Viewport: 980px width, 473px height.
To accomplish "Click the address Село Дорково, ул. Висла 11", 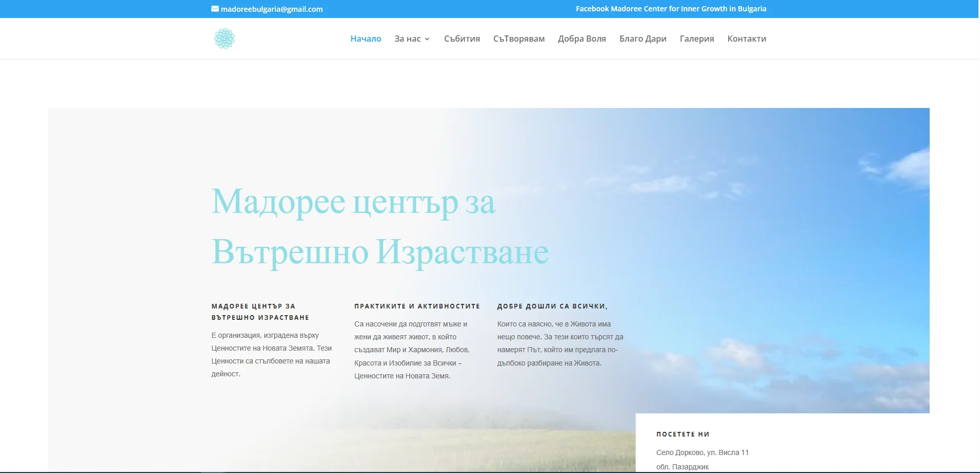I will [x=702, y=452].
